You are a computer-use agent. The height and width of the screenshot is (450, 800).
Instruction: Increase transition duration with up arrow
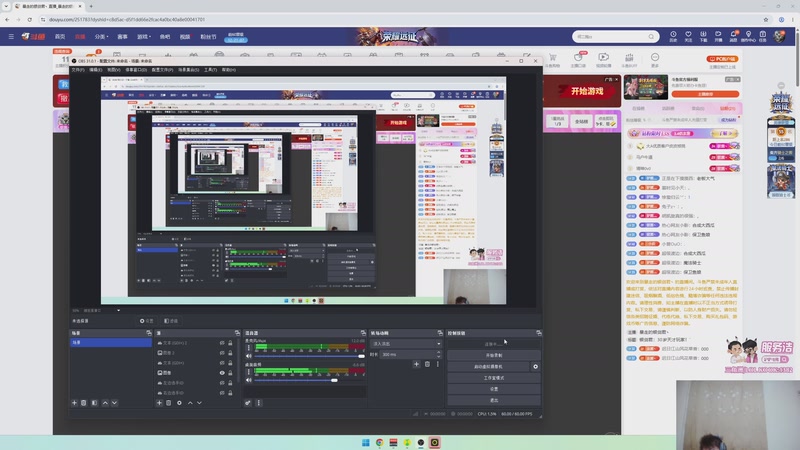[438, 352]
